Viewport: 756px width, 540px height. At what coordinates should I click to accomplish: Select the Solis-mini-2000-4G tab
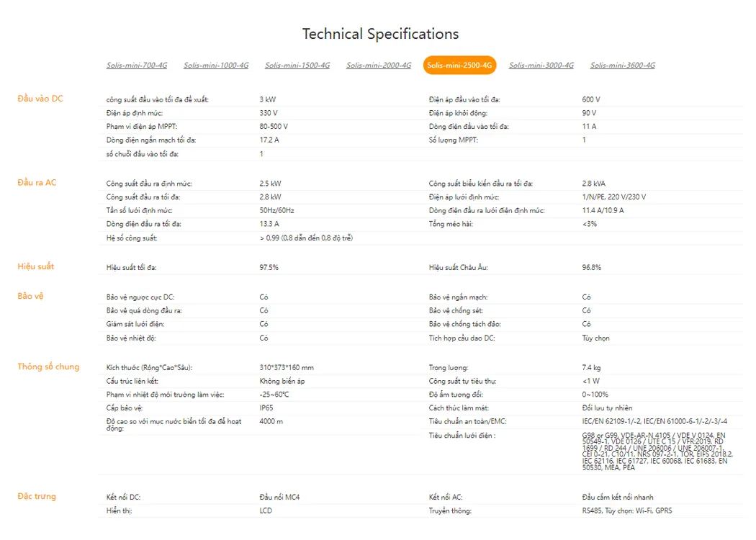point(379,66)
